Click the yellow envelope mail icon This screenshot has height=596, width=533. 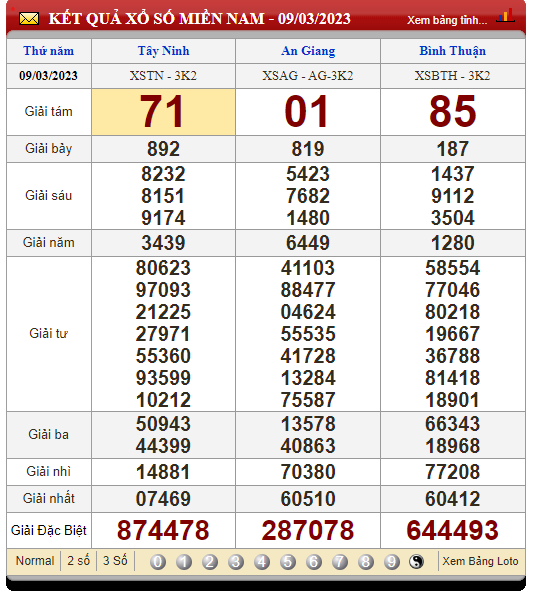29,19
